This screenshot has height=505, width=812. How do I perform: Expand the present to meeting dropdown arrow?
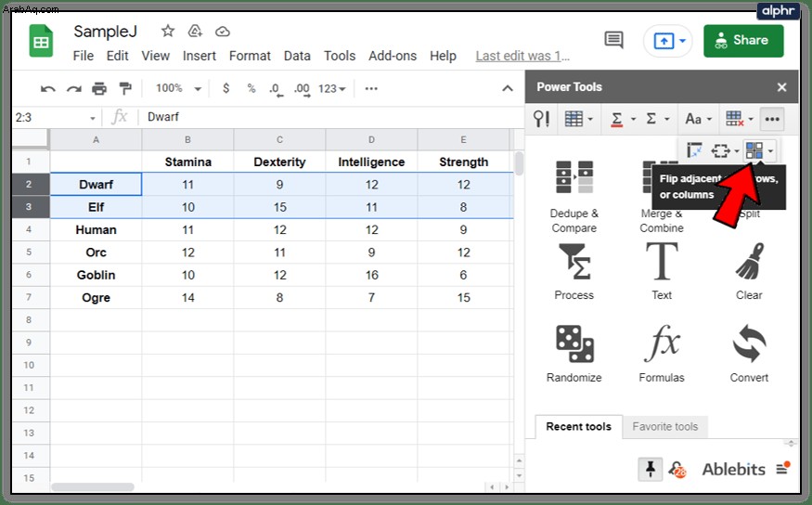coord(683,41)
